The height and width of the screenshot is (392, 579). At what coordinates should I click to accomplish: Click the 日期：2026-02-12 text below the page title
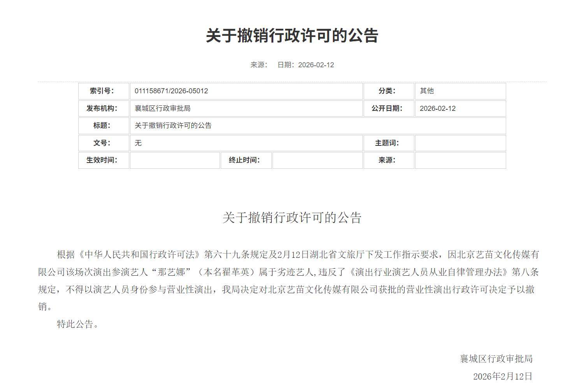[306, 65]
